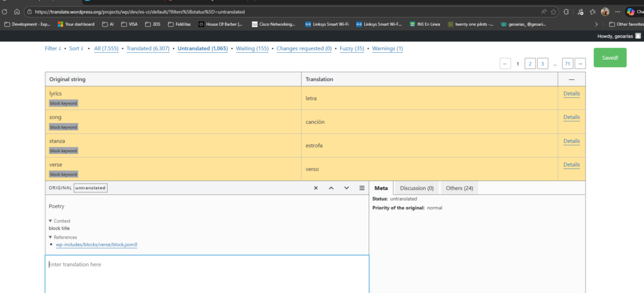This screenshot has height=293, width=644.
Task: Go to next page with right arrow
Action: [580, 64]
